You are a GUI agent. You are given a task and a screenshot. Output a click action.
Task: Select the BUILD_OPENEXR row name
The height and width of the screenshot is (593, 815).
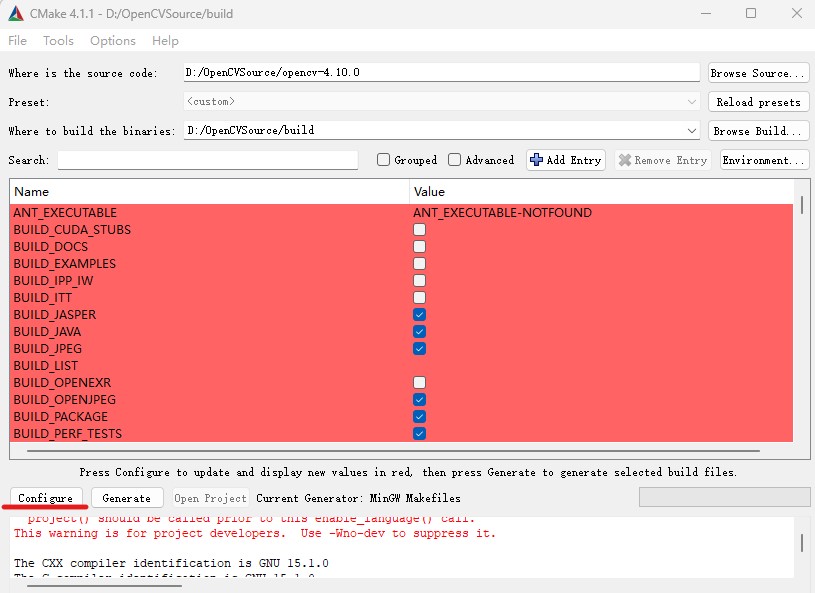tap(62, 383)
